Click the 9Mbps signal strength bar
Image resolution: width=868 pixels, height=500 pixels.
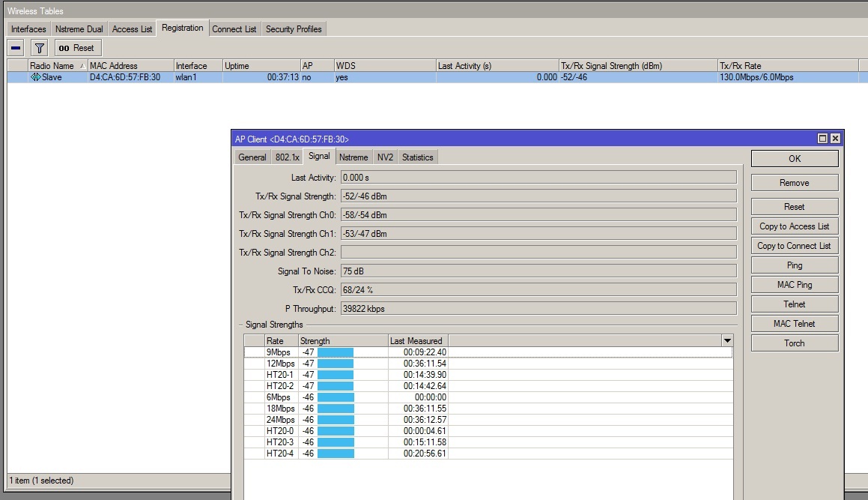335,352
